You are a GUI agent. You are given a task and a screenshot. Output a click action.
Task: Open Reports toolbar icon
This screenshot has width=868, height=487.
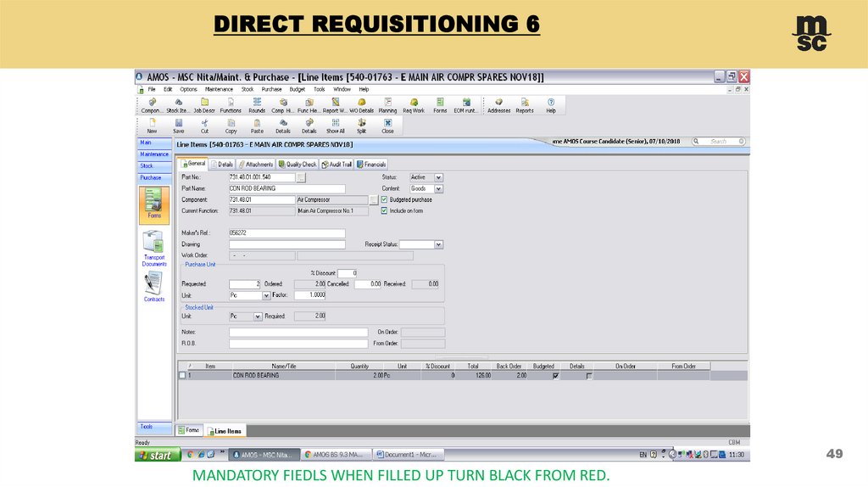525,105
